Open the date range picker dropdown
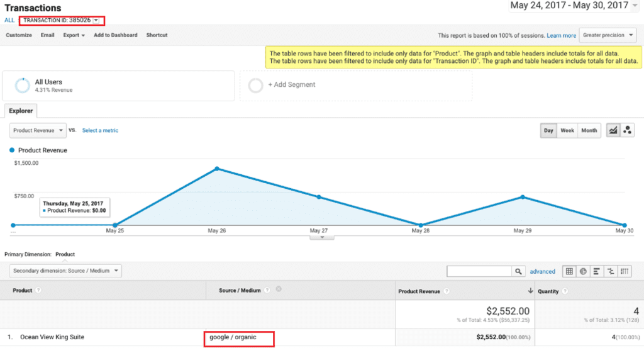Viewport: 644px width, 348px height. click(x=635, y=6)
